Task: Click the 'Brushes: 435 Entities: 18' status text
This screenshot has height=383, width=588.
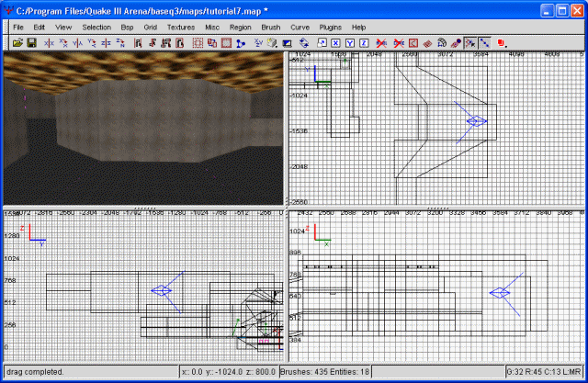Action: tap(324, 372)
